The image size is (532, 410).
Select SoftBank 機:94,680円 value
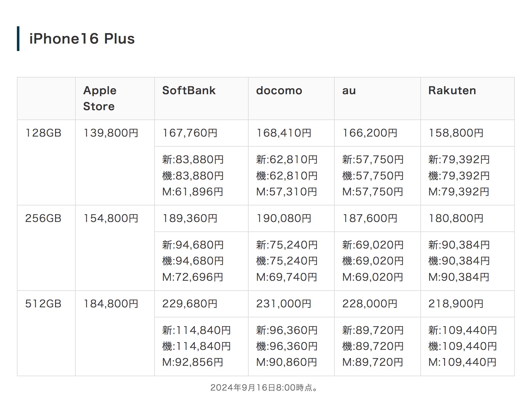click(193, 261)
